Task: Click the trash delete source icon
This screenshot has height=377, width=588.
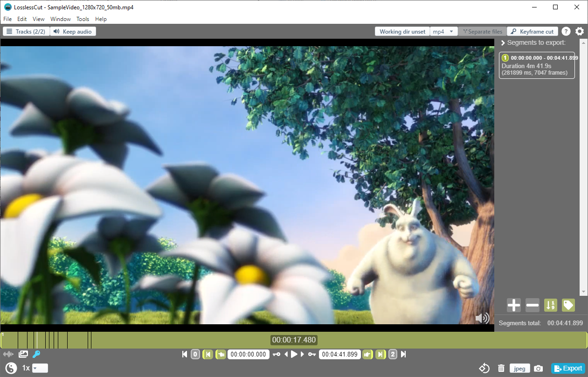Action: (501, 369)
